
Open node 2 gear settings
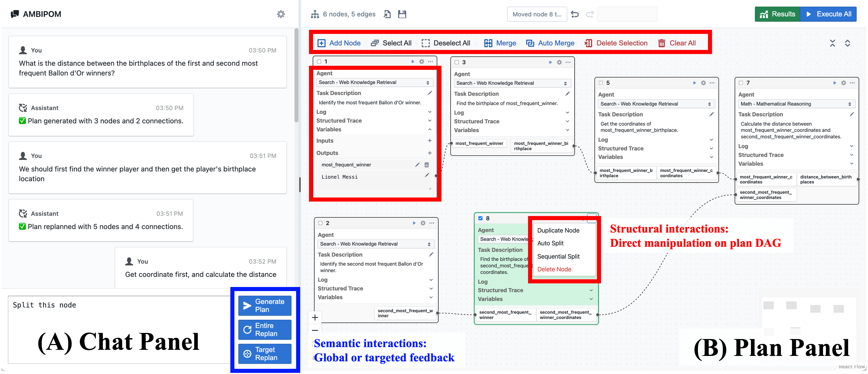423,223
